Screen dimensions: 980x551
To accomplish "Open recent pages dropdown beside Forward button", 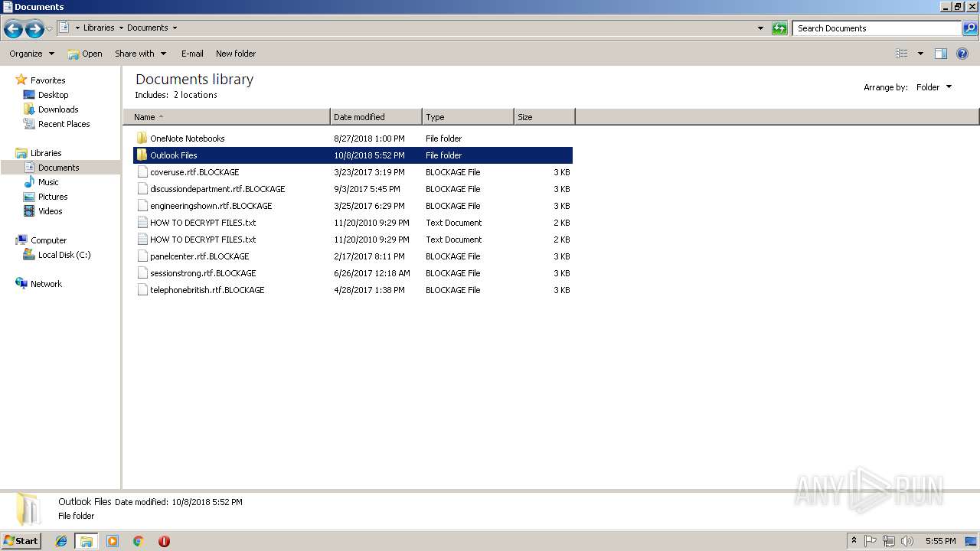I will pos(50,29).
